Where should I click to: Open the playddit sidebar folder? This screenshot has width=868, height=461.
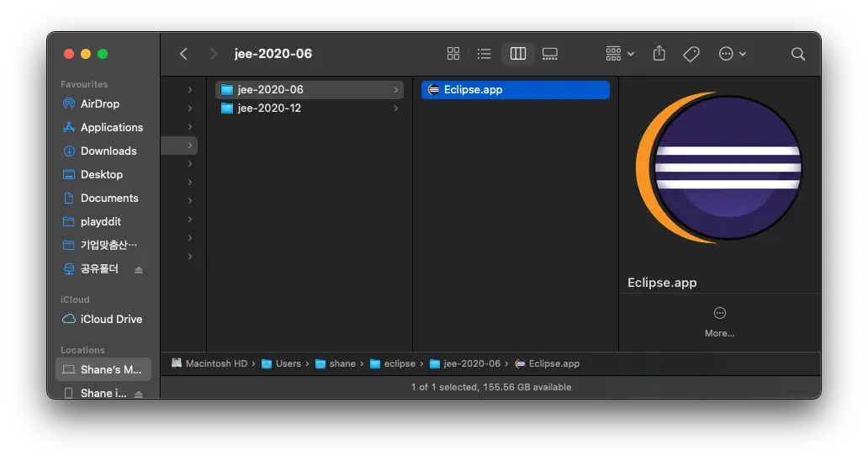(x=103, y=221)
